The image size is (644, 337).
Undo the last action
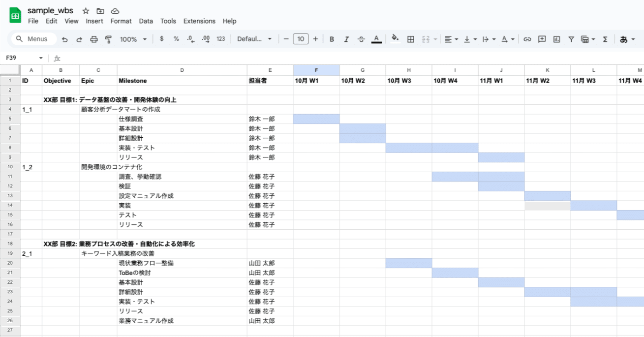coord(65,39)
